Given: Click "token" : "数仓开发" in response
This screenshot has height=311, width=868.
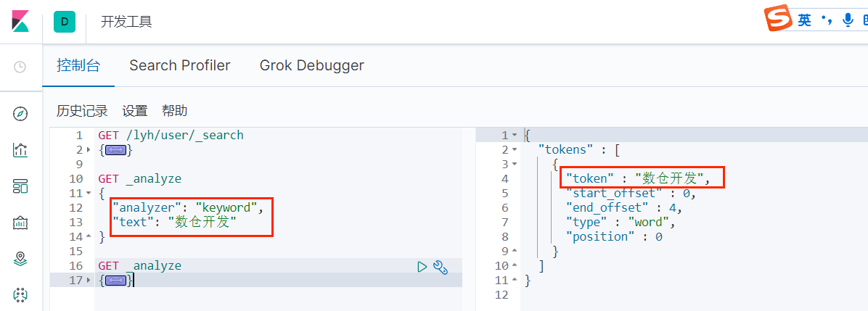Looking at the screenshot, I should [x=638, y=179].
